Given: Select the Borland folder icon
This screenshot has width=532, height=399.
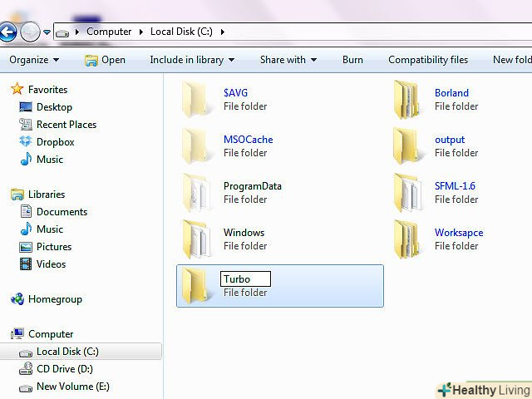Looking at the screenshot, I should coord(407,100).
